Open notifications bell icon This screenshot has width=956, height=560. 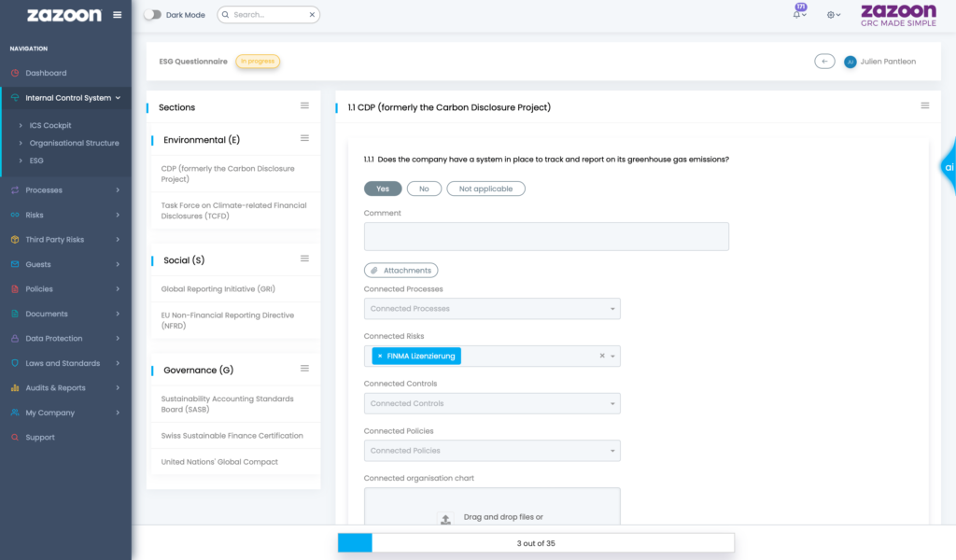tap(797, 14)
